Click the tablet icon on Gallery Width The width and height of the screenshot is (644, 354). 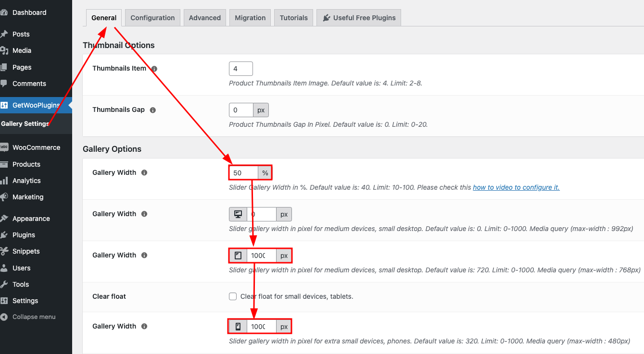pyautogui.click(x=238, y=256)
